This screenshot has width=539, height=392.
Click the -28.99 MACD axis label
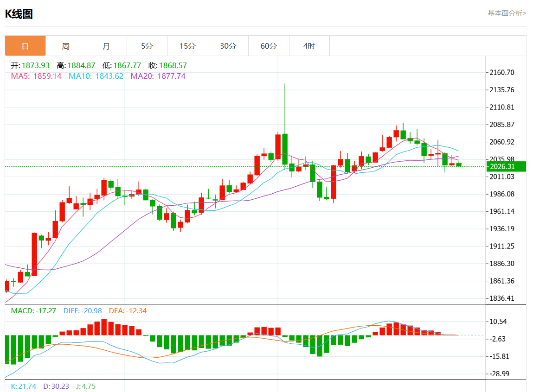pyautogui.click(x=499, y=374)
